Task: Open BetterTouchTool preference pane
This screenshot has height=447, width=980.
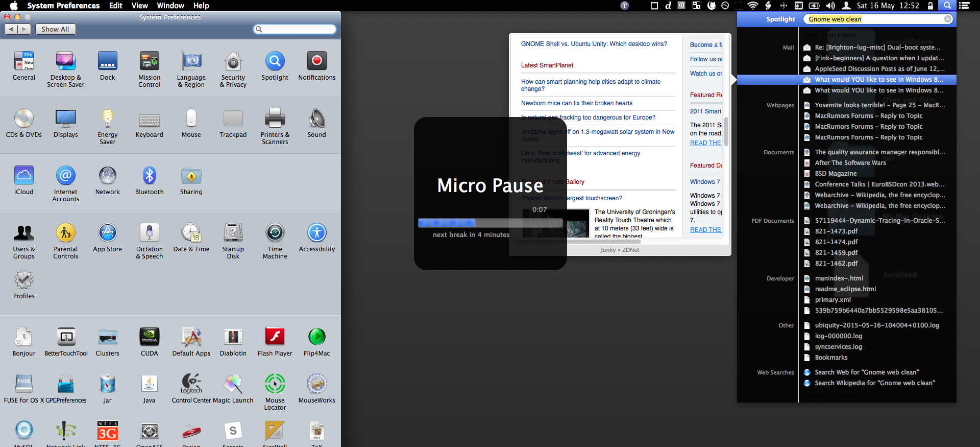Action: [66, 342]
